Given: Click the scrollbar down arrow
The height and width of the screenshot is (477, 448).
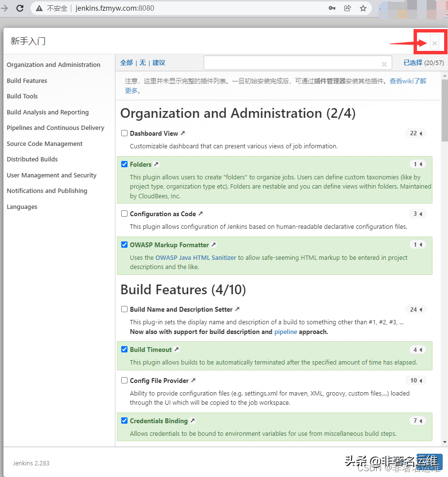Looking at the screenshot, I should pyautogui.click(x=445, y=442).
